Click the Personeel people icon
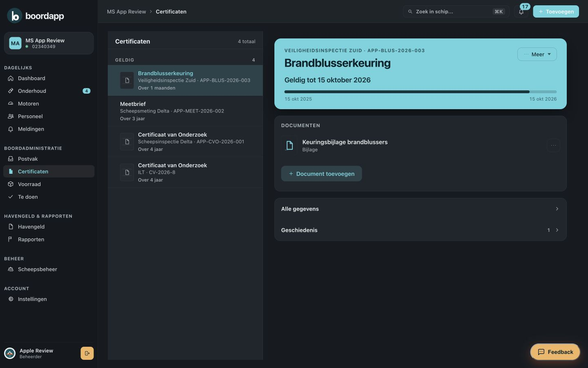588x368 pixels. [x=11, y=117]
